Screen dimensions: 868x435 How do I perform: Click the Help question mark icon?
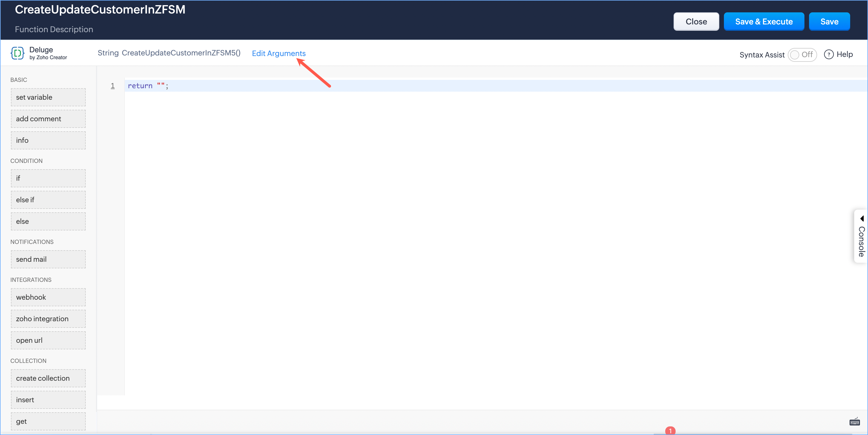pos(829,55)
